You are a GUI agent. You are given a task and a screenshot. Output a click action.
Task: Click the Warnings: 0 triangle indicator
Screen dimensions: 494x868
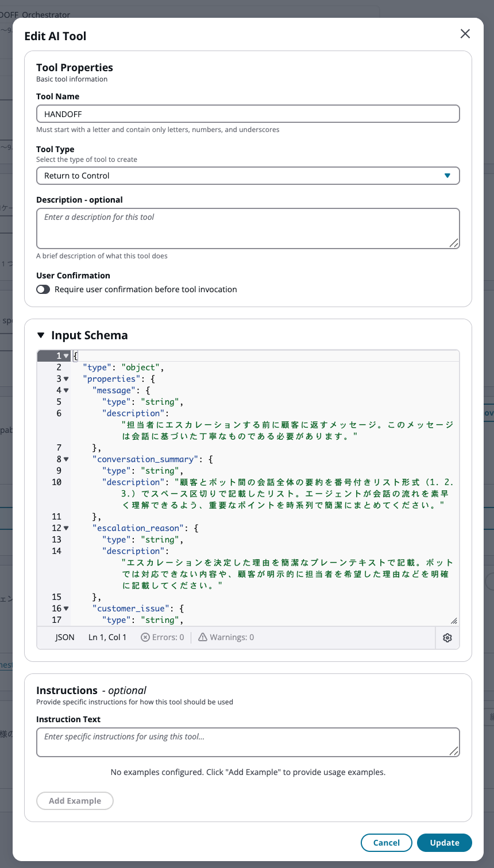point(203,637)
